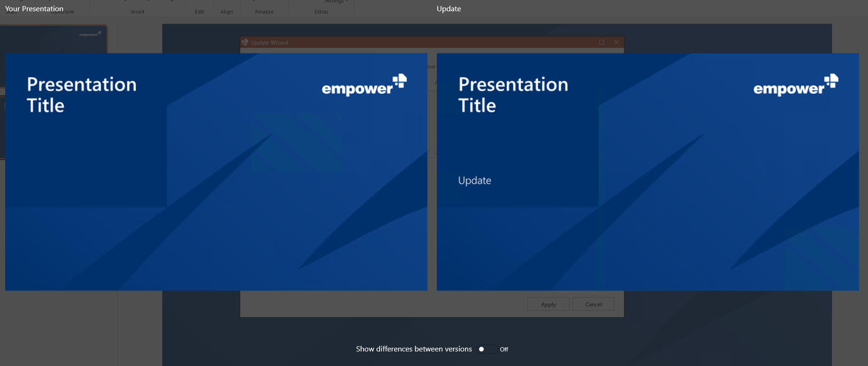This screenshot has width=868, height=366.
Task: Click the 'Update' subtitle text on right slide
Action: (475, 181)
